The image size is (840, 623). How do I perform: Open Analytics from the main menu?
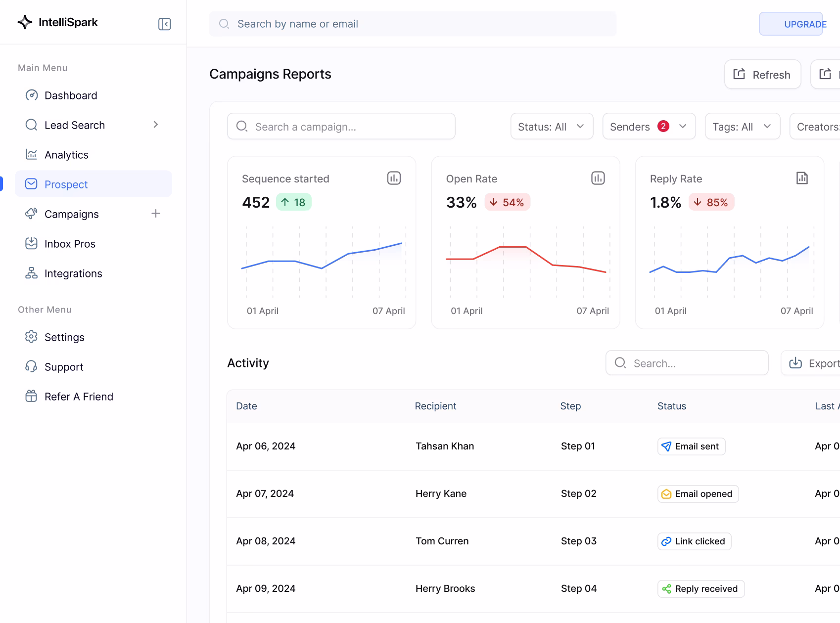click(x=66, y=155)
